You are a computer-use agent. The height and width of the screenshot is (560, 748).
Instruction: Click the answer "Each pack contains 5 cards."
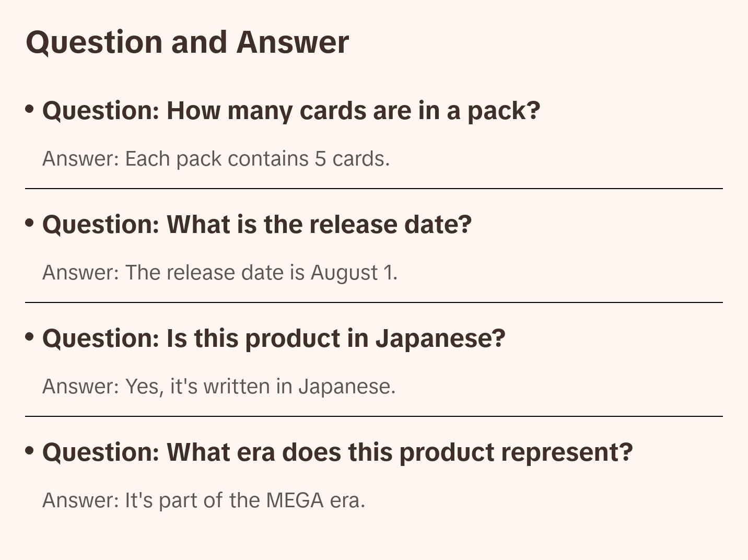point(216,159)
